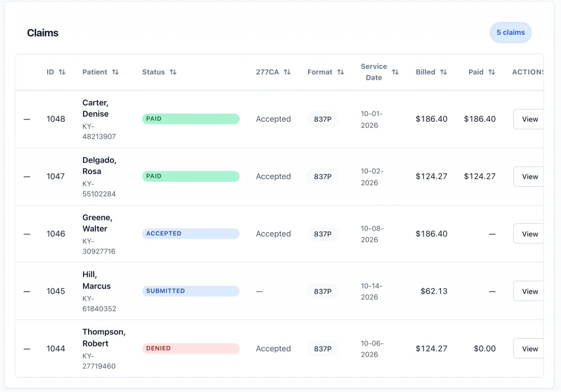Click paid amount $0.00
This screenshot has width=561, height=392.
point(485,349)
